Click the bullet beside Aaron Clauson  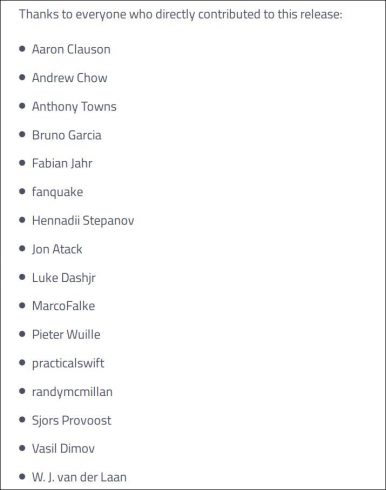22,49
